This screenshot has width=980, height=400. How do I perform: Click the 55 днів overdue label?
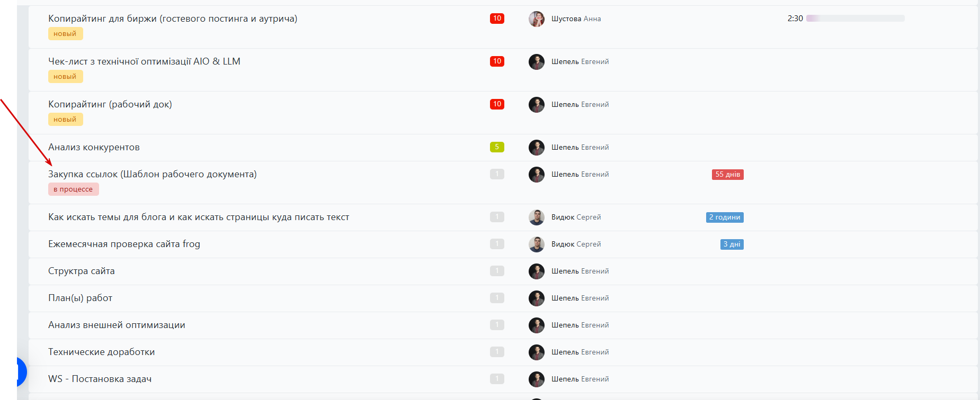coord(728,175)
